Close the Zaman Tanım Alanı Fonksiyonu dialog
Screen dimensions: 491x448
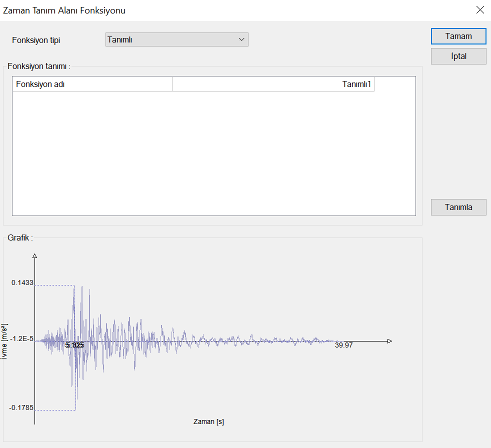click(x=480, y=10)
